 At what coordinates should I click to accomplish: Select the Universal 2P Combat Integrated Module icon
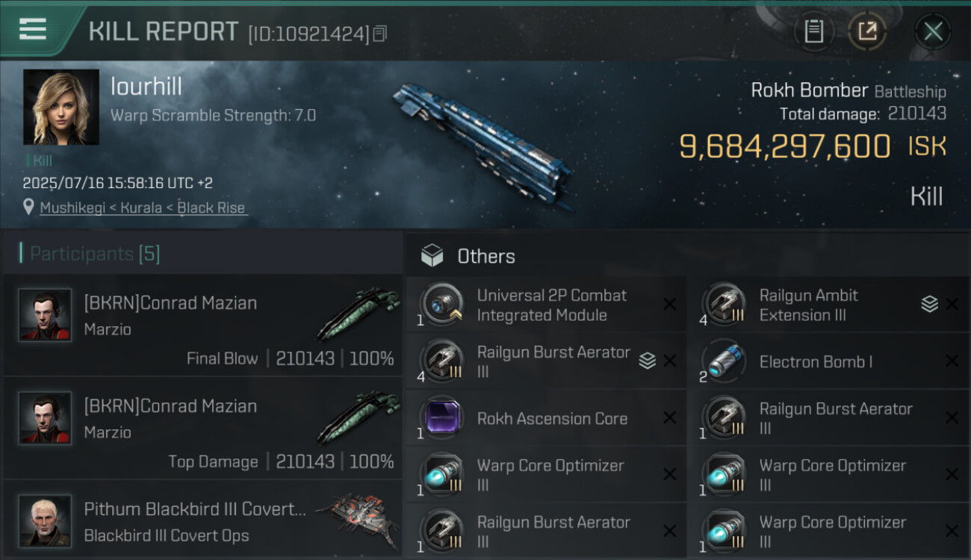441,305
